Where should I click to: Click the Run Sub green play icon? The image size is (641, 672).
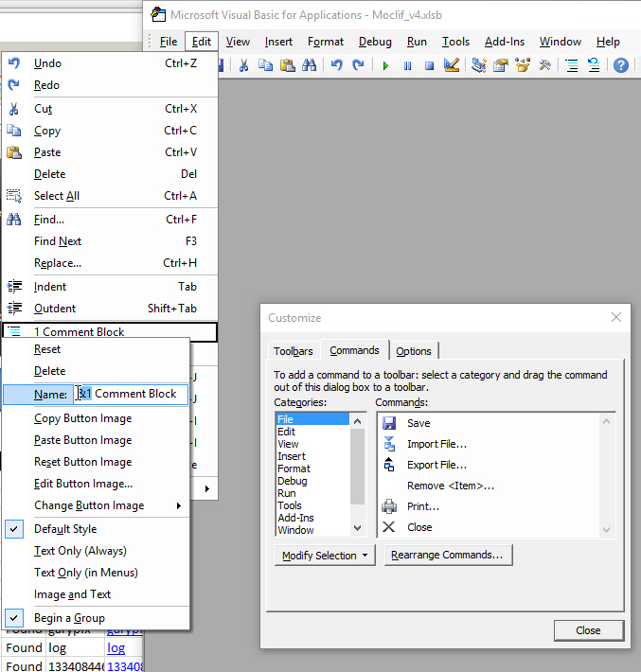point(385,65)
